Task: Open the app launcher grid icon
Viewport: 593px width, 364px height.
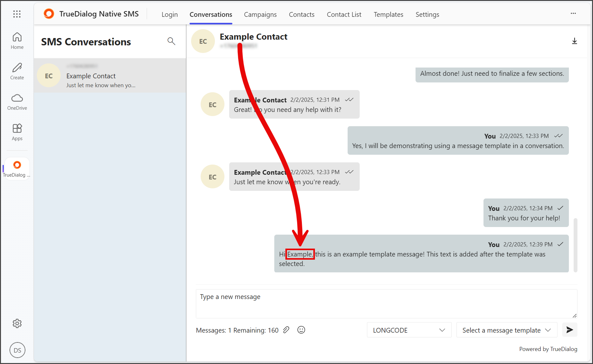Action: [x=17, y=14]
